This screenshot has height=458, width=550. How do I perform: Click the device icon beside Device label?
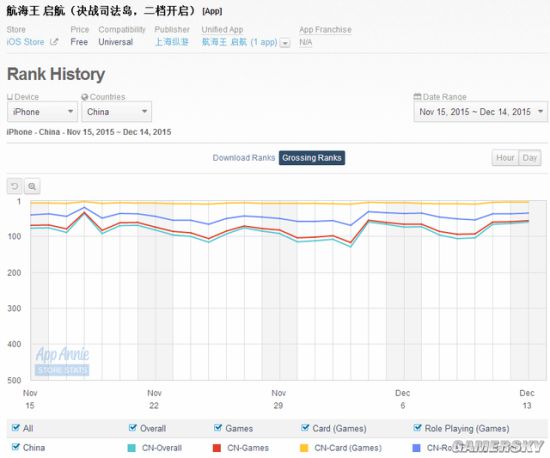pyautogui.click(x=10, y=97)
